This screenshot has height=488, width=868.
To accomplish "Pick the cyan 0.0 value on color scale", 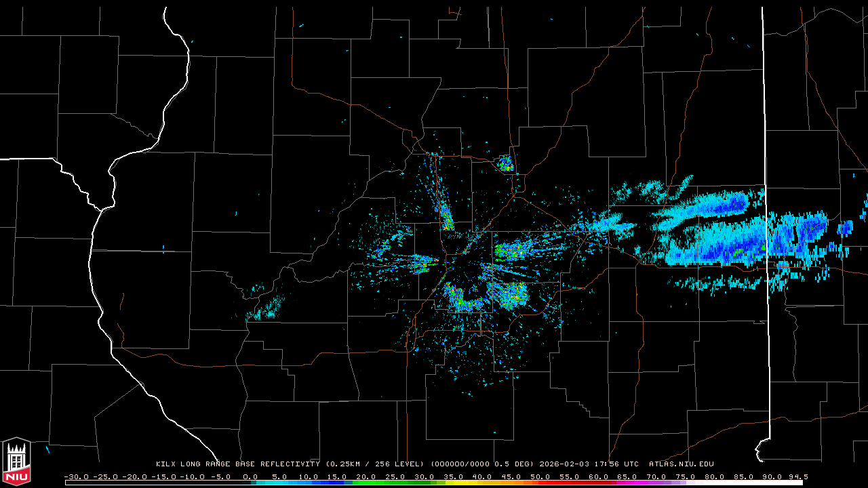I will [250, 477].
